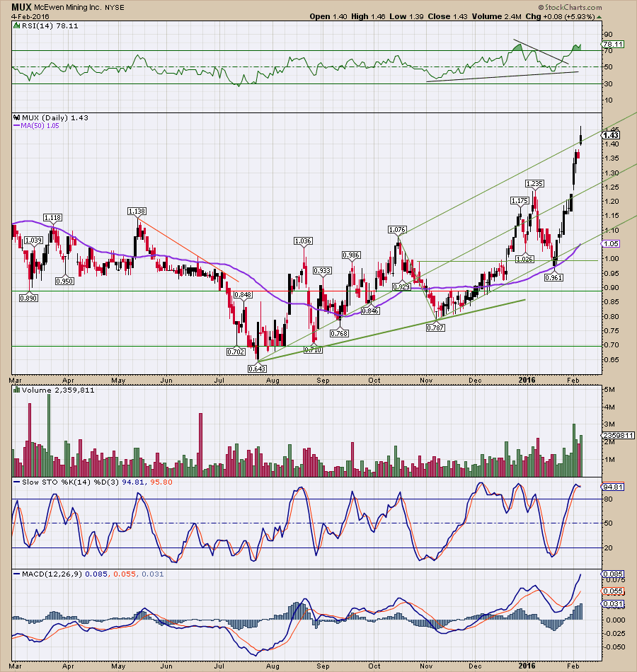
Task: Click the current price 1.43 axis tag
Action: click(611, 135)
